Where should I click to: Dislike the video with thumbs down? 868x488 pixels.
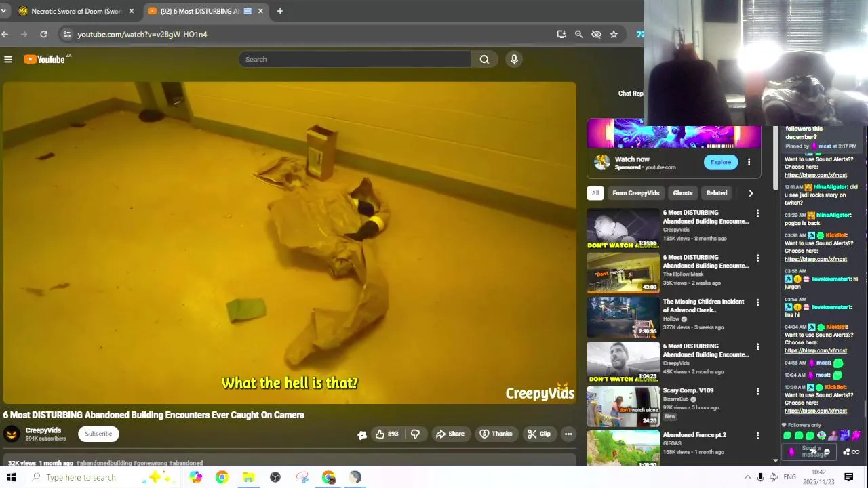click(x=415, y=434)
